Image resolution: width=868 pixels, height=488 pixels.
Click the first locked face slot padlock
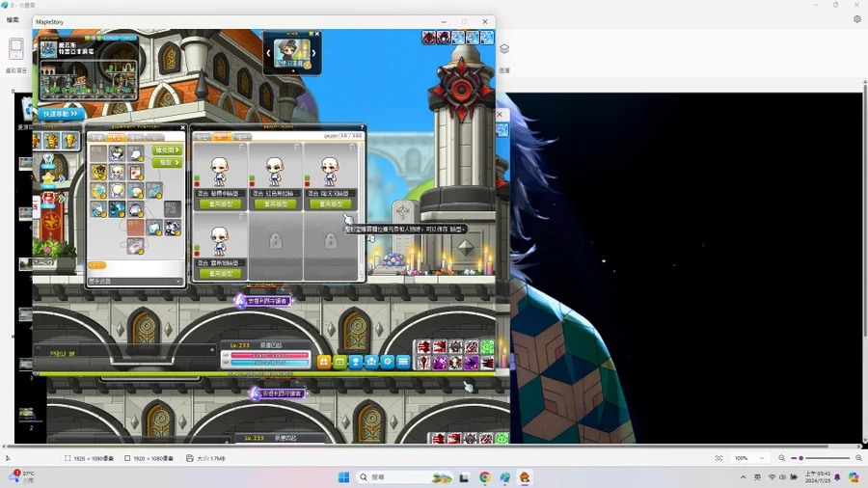click(x=276, y=241)
